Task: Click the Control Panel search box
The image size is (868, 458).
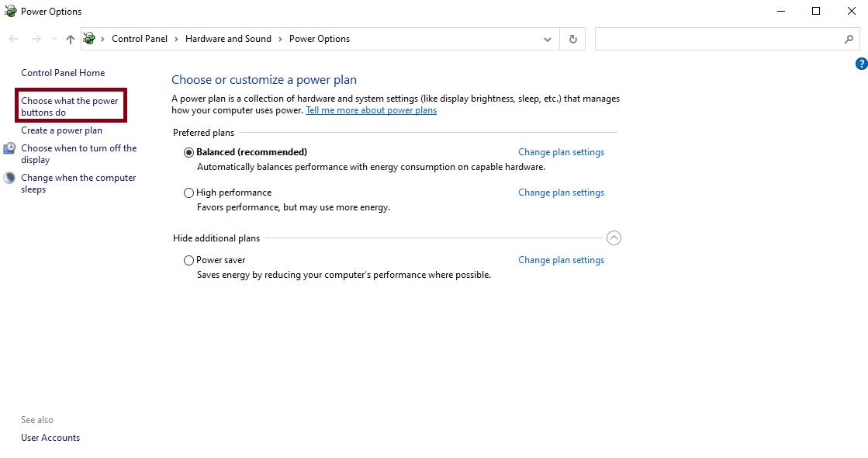Action: click(x=718, y=39)
